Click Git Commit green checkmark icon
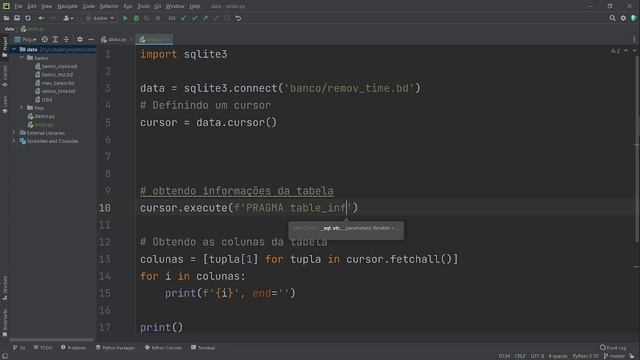Viewport: 640px width, 360px height. point(195,18)
